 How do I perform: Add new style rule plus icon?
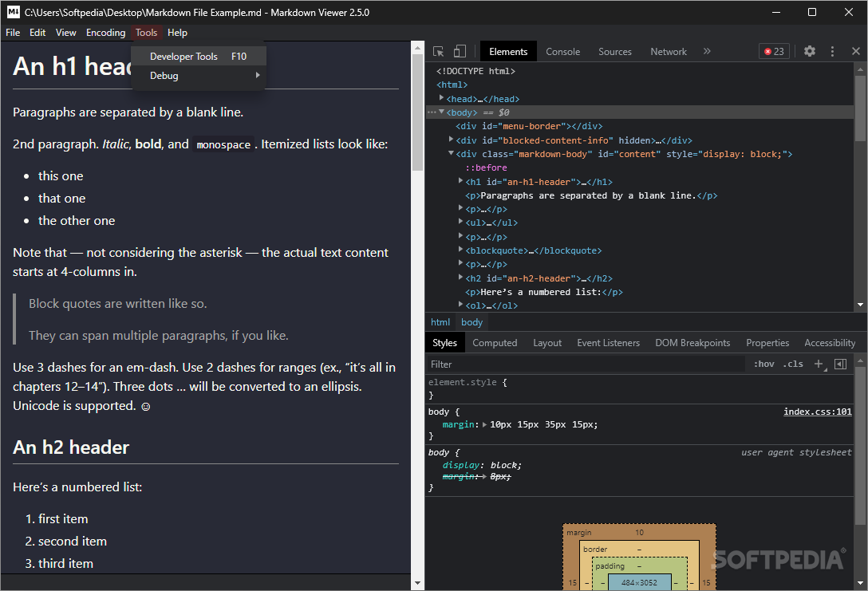pos(819,364)
